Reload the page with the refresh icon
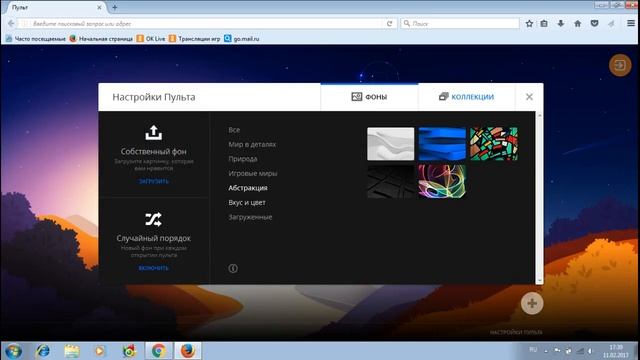 pyautogui.click(x=389, y=24)
